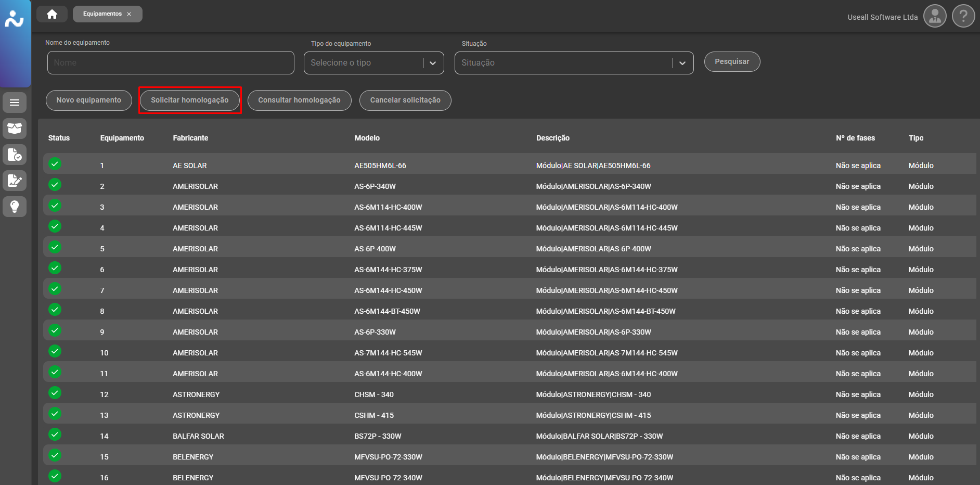Click status check for BALFAR SOLAR row
Viewport: 980px width, 485px height.
pyautogui.click(x=55, y=435)
